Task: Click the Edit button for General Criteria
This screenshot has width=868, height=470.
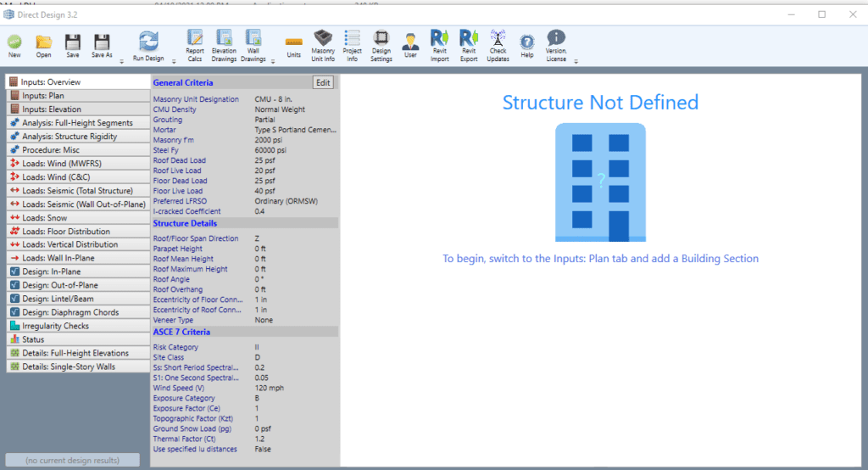Action: pos(323,82)
